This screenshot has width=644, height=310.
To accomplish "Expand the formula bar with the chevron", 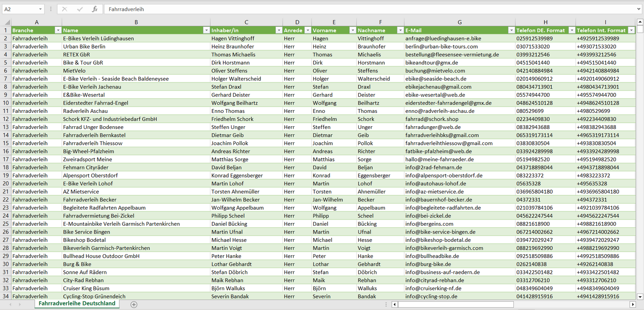I will pyautogui.click(x=639, y=9).
